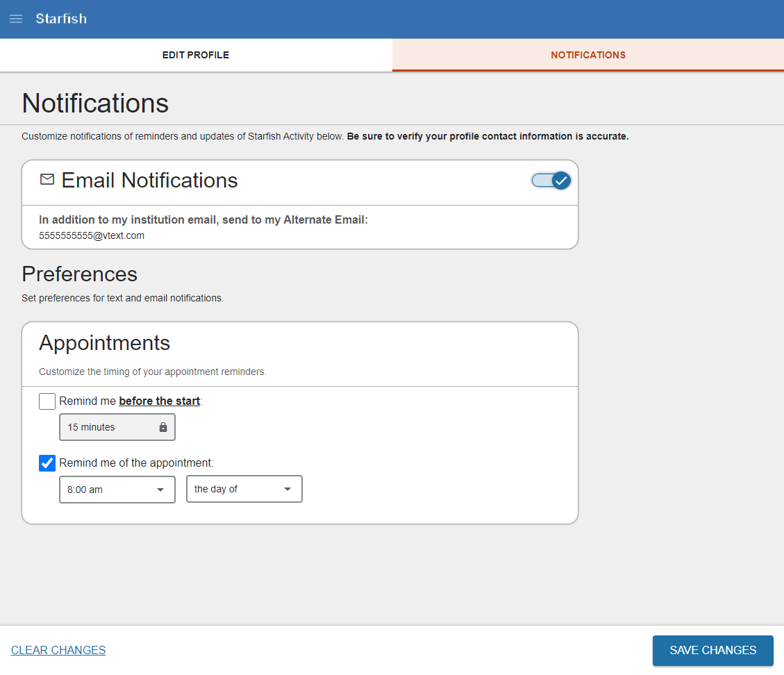Switch to the Edit Profile tab
This screenshot has height=675, width=784.
pyautogui.click(x=195, y=54)
